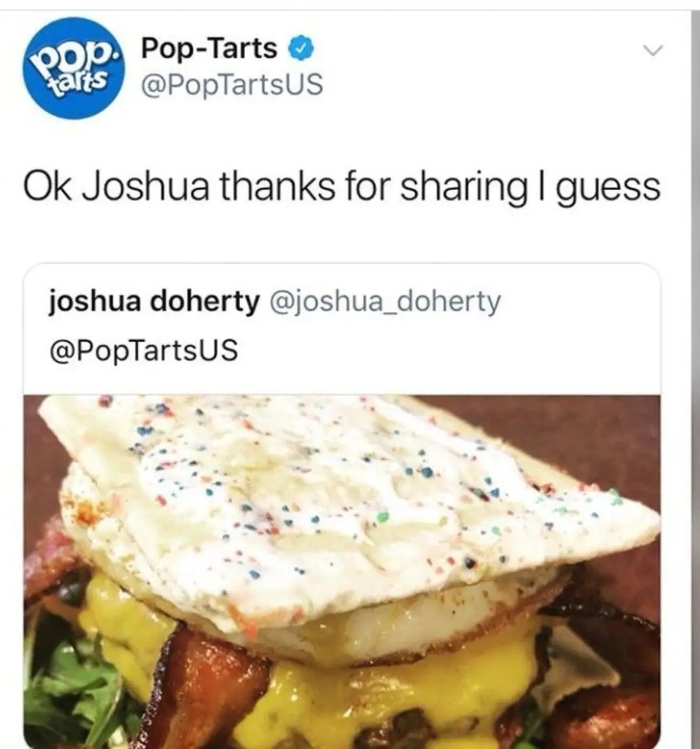Click the blue verified checkmark badge
The image size is (700, 749).
click(302, 48)
